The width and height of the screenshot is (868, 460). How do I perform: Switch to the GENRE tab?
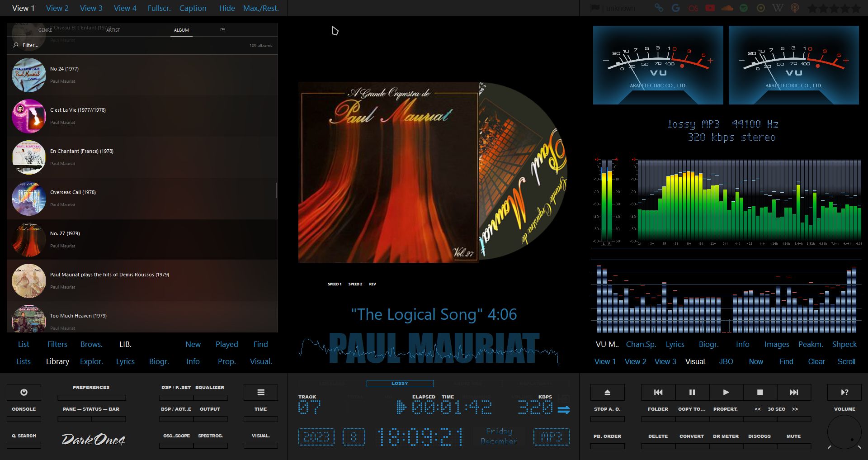pyautogui.click(x=45, y=30)
